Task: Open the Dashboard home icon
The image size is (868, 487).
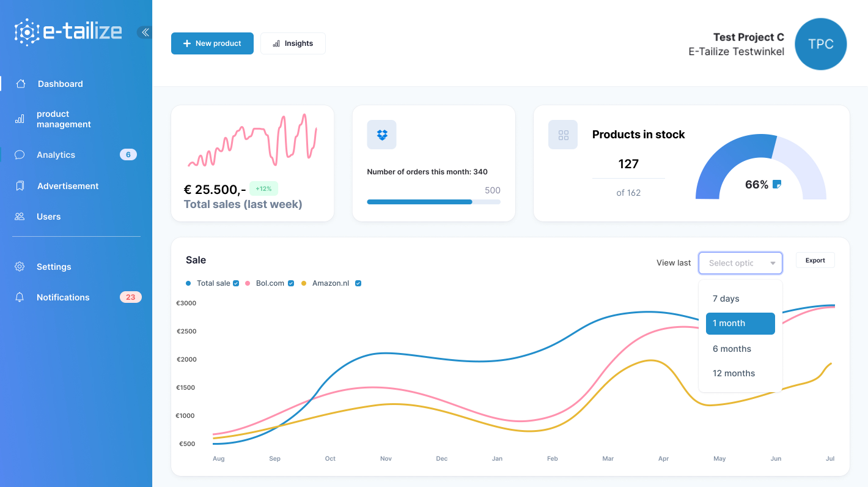Action: [19, 84]
